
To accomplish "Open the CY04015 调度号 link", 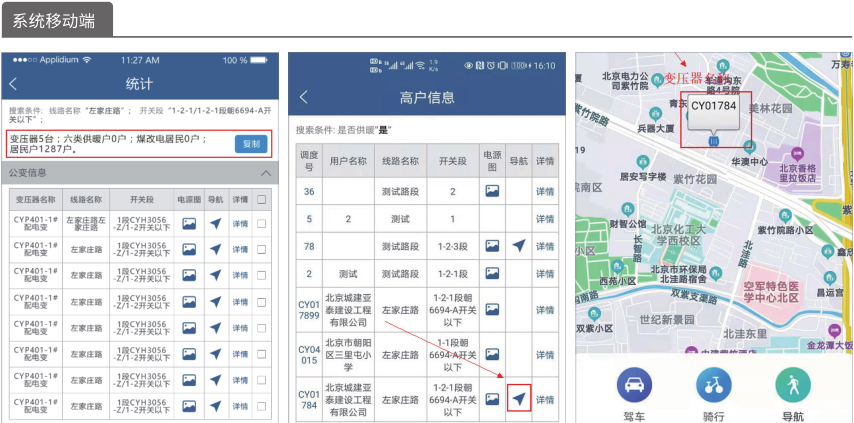I will point(308,354).
